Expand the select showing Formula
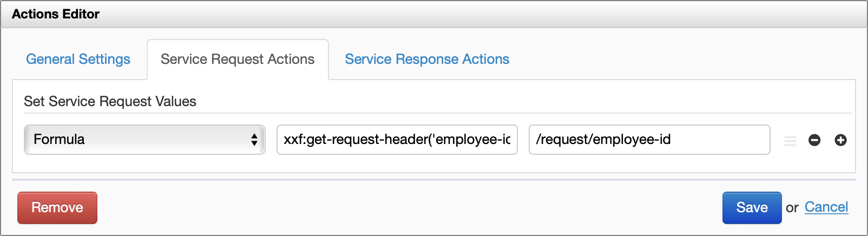Screen dimensions: 868x236 tap(144, 140)
